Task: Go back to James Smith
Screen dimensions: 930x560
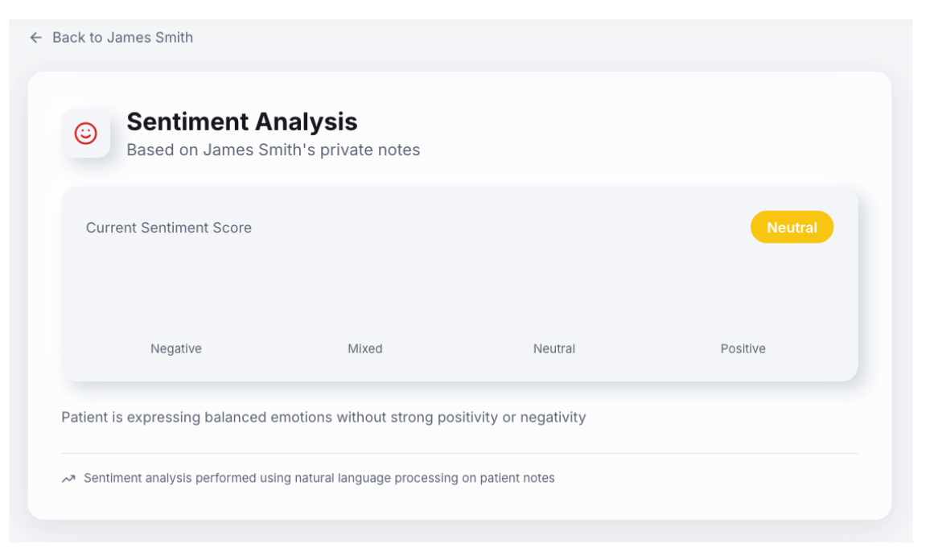Action: pos(121,38)
